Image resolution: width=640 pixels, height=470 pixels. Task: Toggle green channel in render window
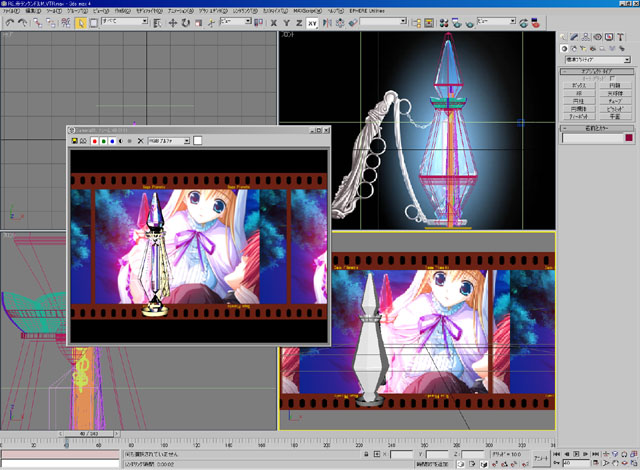coord(104,141)
